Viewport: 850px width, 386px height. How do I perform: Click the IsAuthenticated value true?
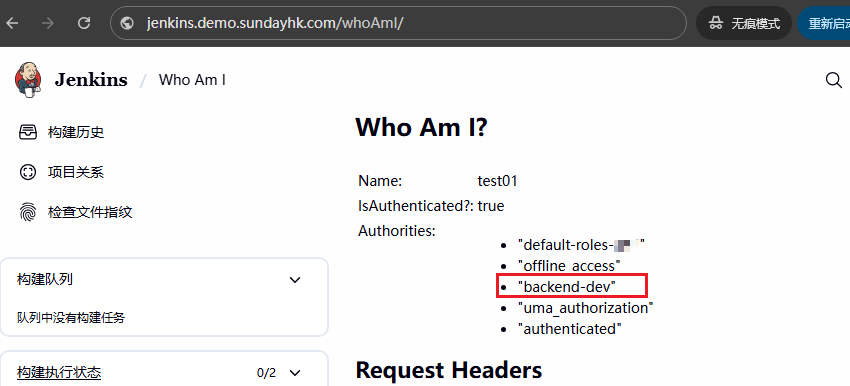[491, 206]
